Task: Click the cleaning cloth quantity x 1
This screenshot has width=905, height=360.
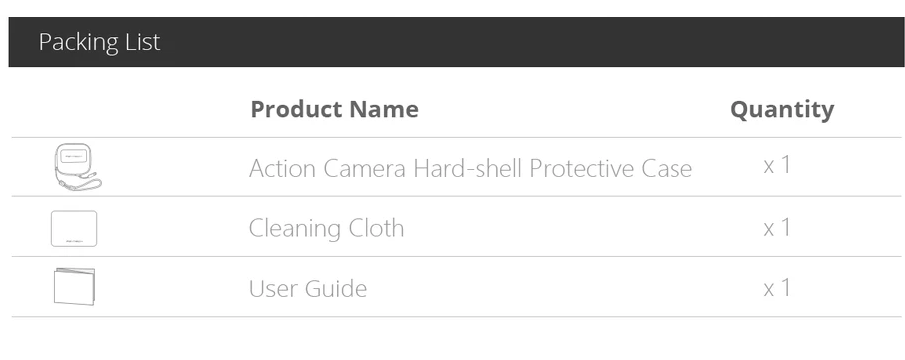Action: tap(777, 227)
